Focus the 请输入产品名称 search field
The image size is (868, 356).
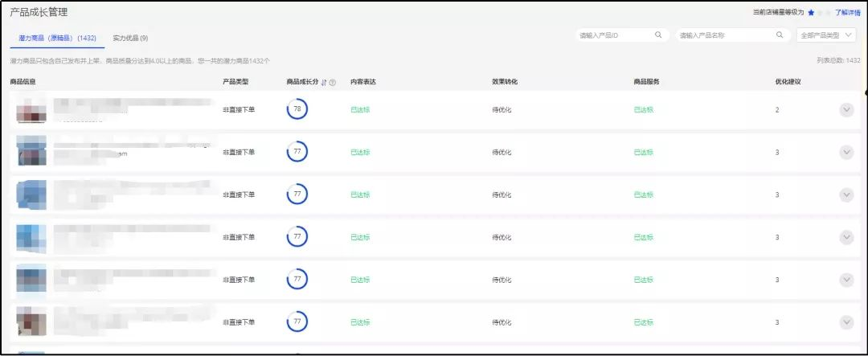(x=723, y=35)
